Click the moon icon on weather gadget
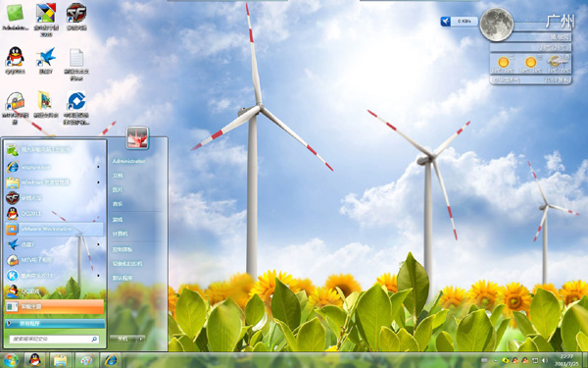 coord(497,25)
